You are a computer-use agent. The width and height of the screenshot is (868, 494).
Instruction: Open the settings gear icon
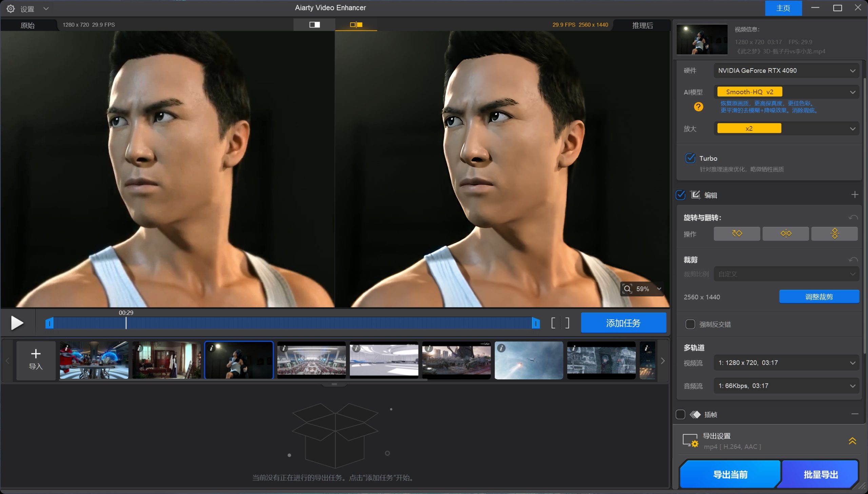coord(11,9)
